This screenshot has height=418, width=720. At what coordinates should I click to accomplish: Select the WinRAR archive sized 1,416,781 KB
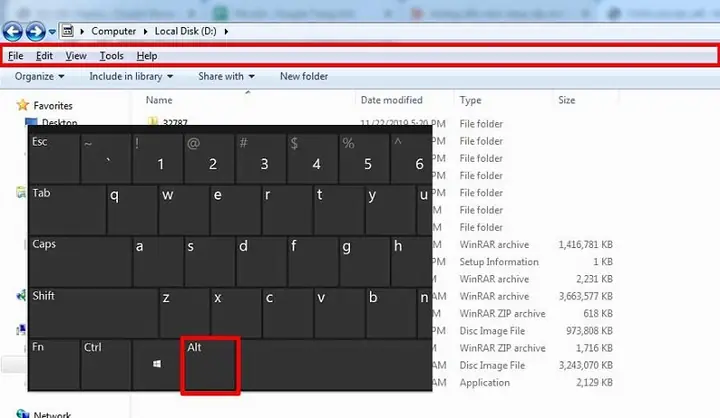[x=494, y=245]
